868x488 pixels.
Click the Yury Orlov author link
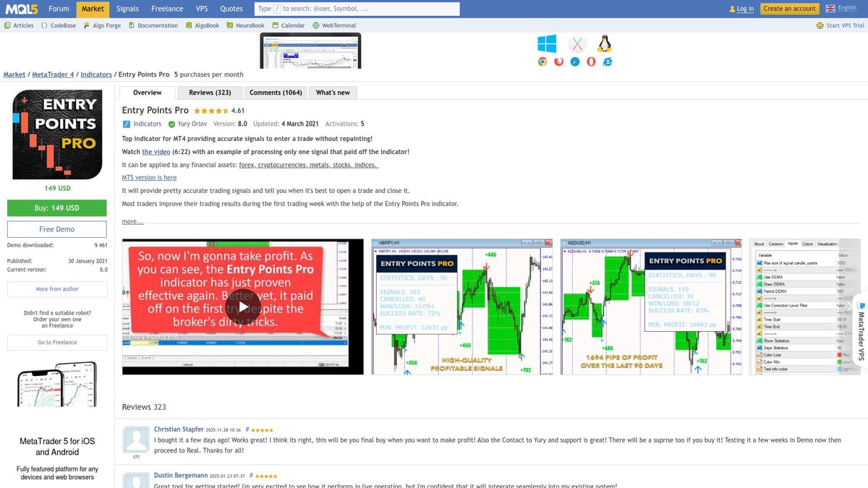click(x=192, y=124)
